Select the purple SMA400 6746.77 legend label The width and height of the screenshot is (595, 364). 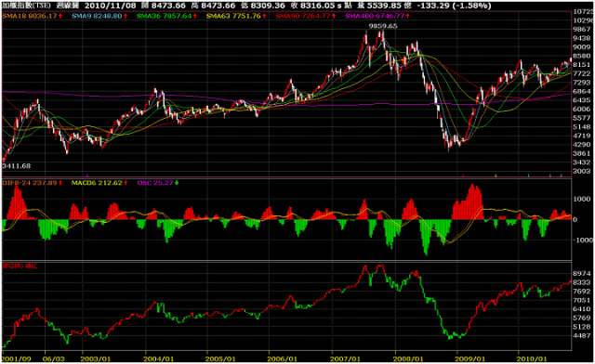pos(375,16)
